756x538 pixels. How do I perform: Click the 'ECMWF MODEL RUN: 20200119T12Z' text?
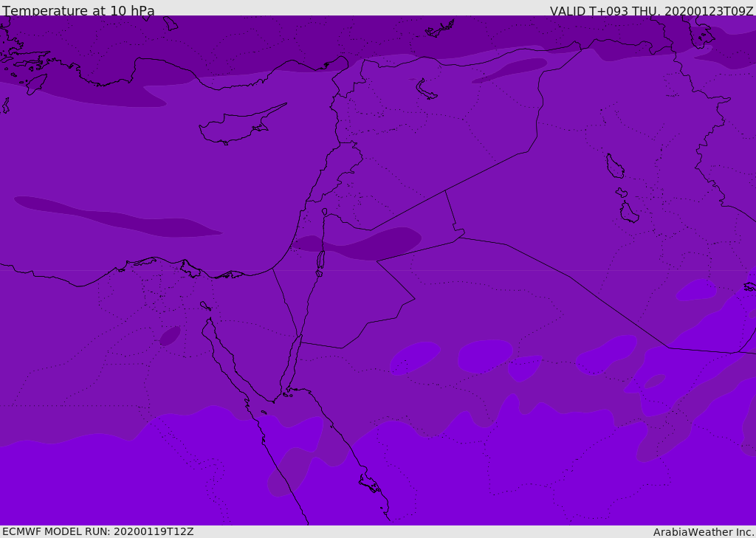pyautogui.click(x=98, y=532)
